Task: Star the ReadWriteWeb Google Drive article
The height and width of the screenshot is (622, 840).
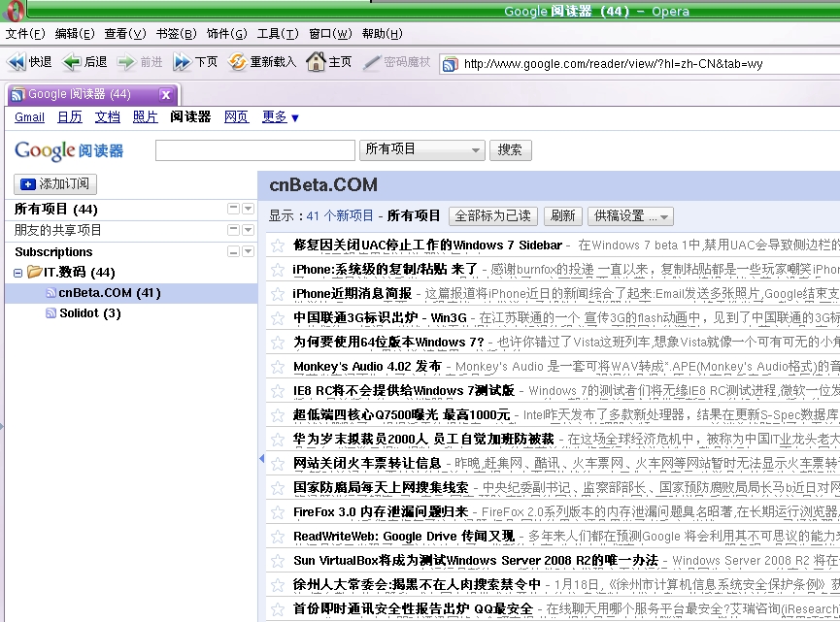Action: click(x=278, y=537)
